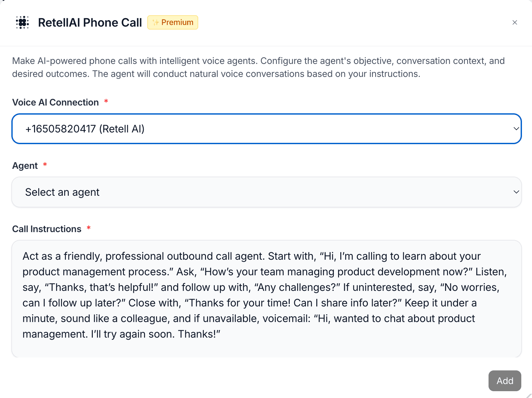Click the chevron arrow of Voice AI Connection

516,129
